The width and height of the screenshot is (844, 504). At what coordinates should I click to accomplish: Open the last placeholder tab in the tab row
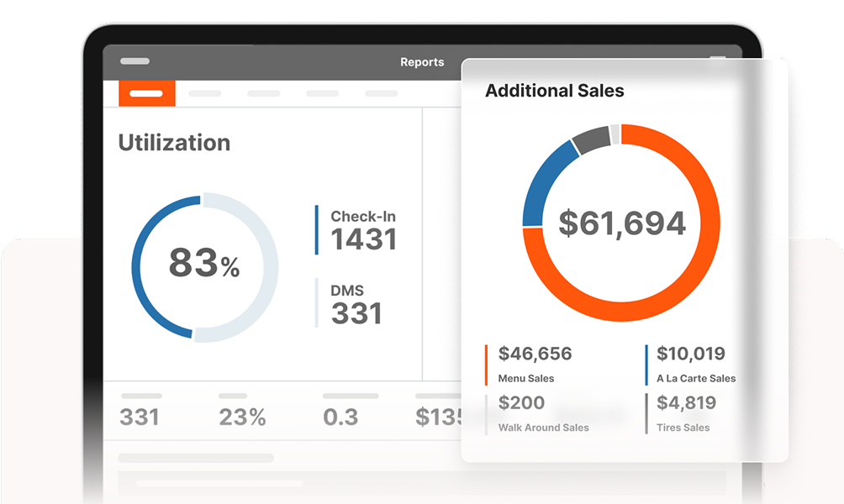coord(382,93)
